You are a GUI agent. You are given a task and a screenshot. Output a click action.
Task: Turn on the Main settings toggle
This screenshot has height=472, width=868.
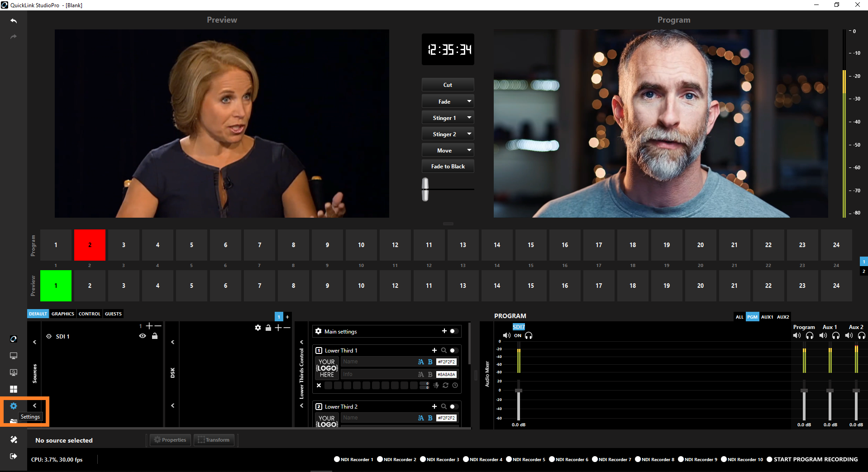[453, 331]
